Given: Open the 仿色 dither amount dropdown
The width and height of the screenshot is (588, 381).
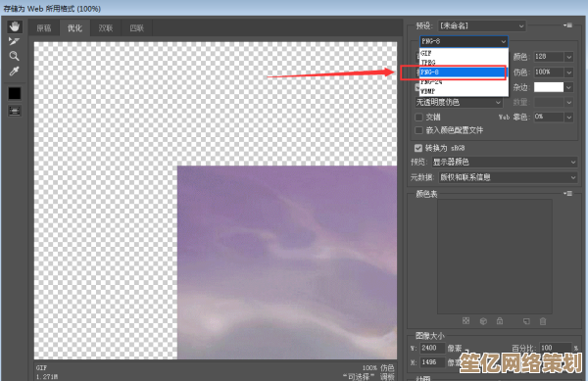Looking at the screenshot, I should (x=569, y=71).
